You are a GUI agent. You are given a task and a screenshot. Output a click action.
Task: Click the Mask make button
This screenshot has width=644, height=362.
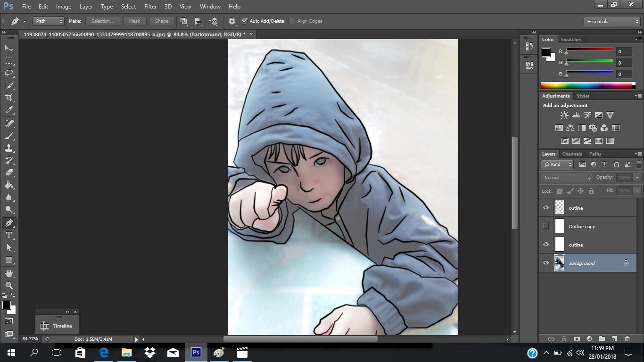pyautogui.click(x=135, y=21)
